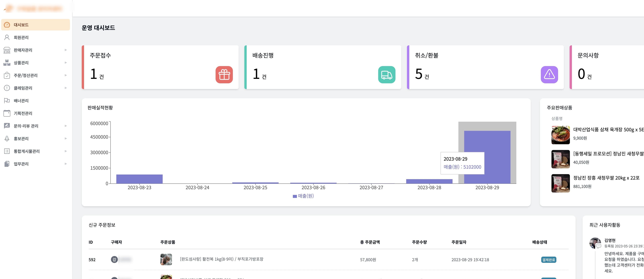Click the 2023-08-29 sales bar
644x279 pixels.
[x=487, y=157]
